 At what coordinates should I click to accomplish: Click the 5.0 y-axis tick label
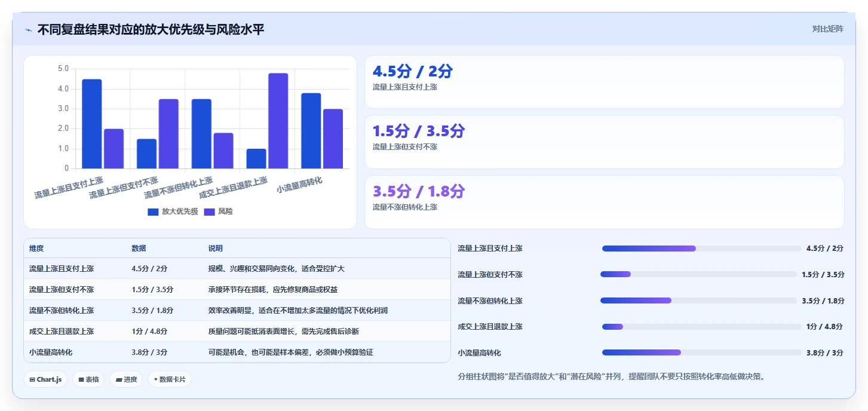click(63, 69)
